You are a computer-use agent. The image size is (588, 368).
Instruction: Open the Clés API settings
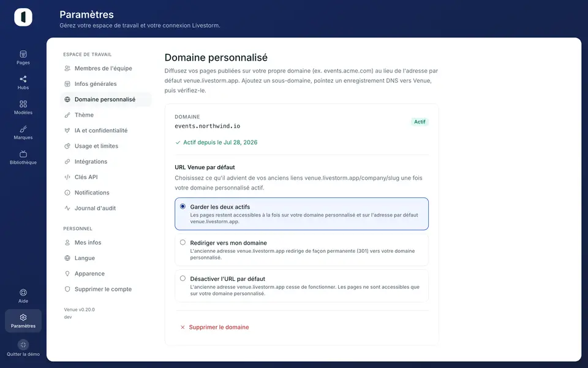point(106,177)
